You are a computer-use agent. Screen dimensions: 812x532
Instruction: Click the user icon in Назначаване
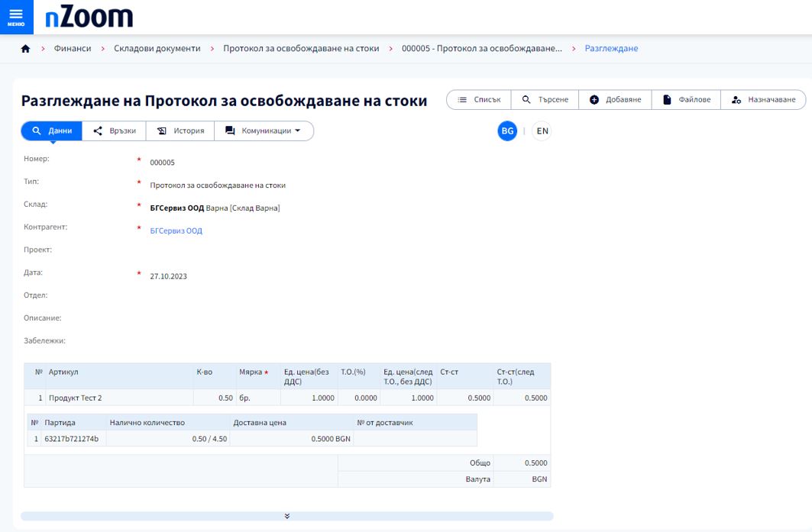[736, 99]
